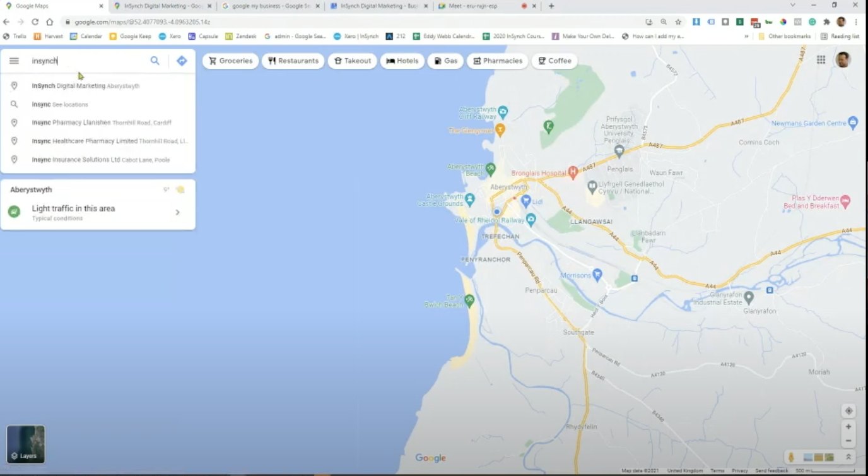
Task: Click the search magnifier icon
Action: click(x=155, y=61)
